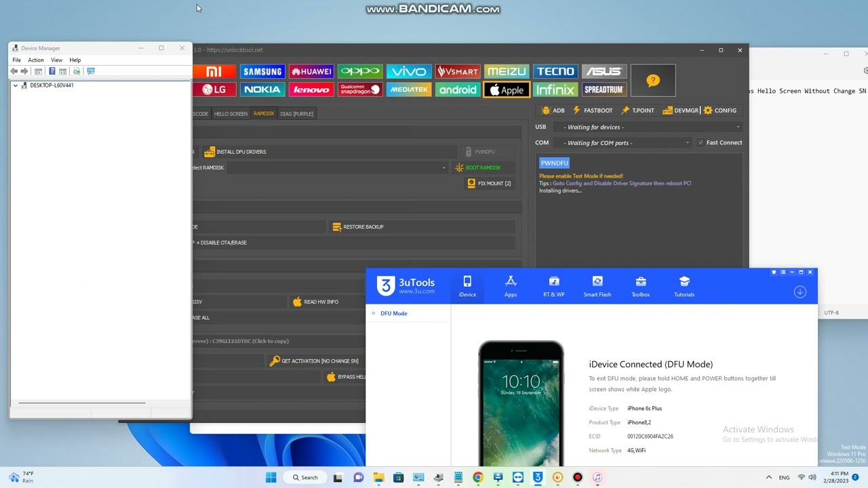Image resolution: width=868 pixels, height=488 pixels.
Task: Open DEVMGR from UnlockTool toolbar
Action: coord(681,110)
